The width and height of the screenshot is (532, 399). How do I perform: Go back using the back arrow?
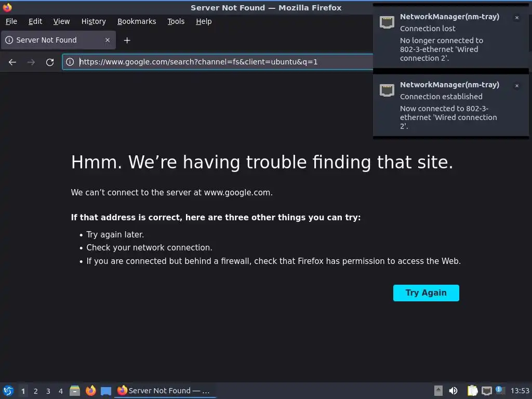click(12, 62)
